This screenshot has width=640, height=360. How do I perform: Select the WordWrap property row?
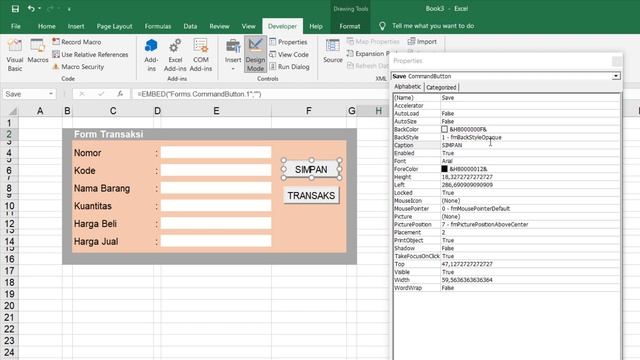[506, 288]
